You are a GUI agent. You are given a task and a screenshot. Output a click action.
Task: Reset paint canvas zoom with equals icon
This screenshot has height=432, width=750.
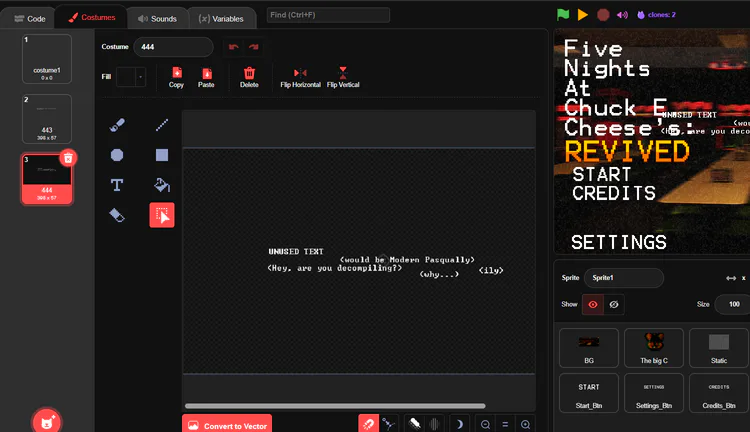505,424
